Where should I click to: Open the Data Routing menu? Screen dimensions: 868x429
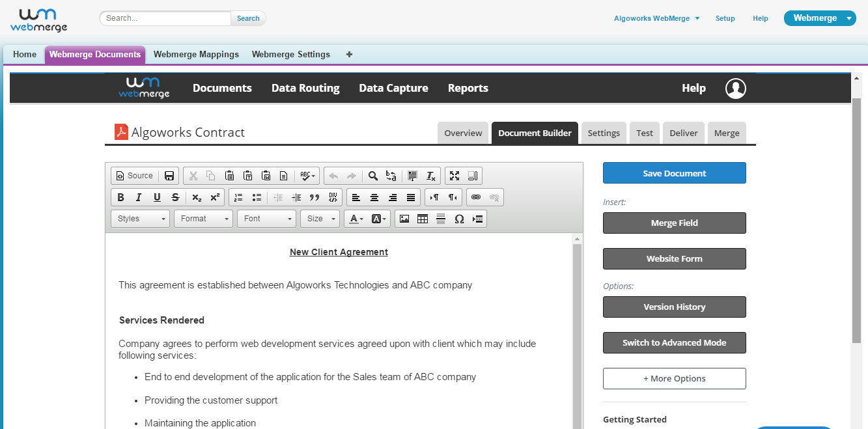(x=305, y=88)
